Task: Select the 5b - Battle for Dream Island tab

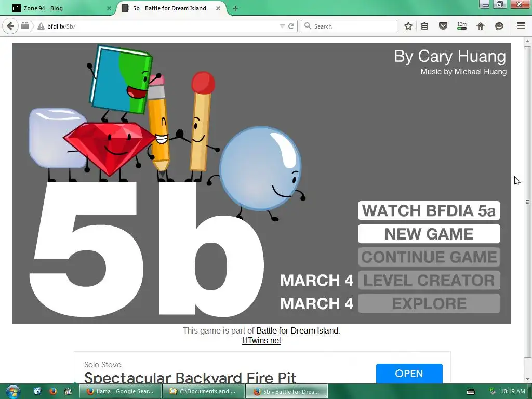Action: coord(170,8)
